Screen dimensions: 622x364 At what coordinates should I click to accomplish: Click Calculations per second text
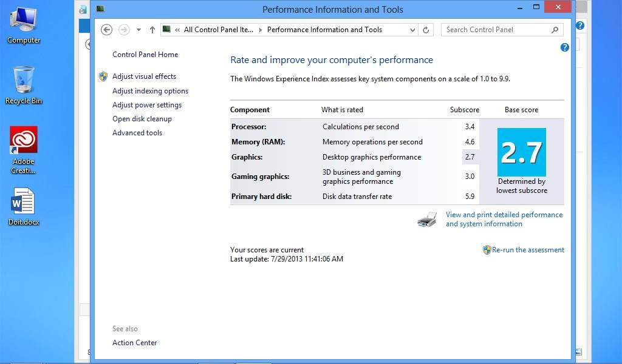[x=361, y=127]
